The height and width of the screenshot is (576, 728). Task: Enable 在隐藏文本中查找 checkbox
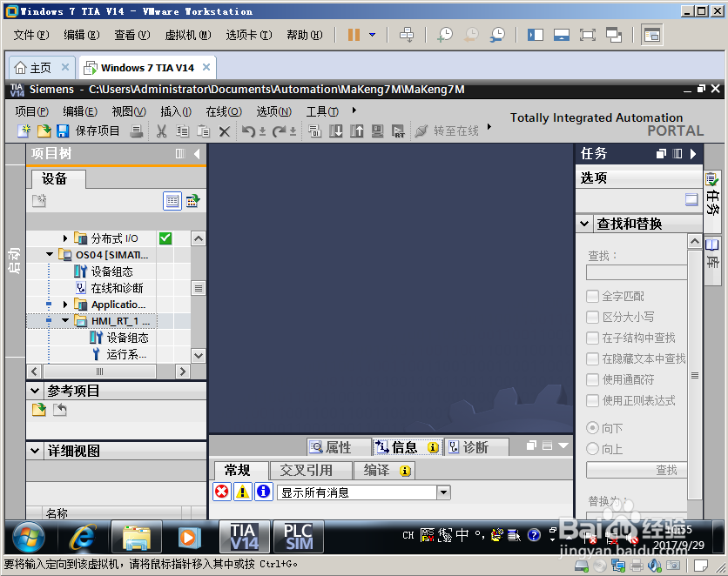coord(592,358)
